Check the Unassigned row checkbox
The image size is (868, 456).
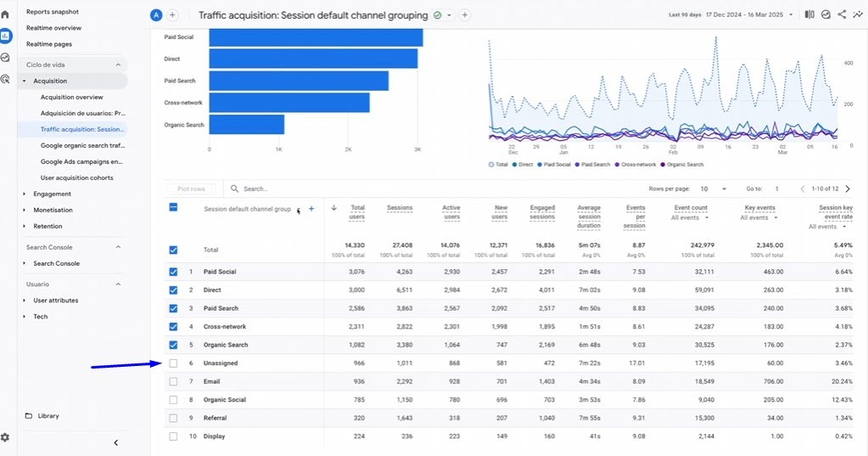(173, 363)
